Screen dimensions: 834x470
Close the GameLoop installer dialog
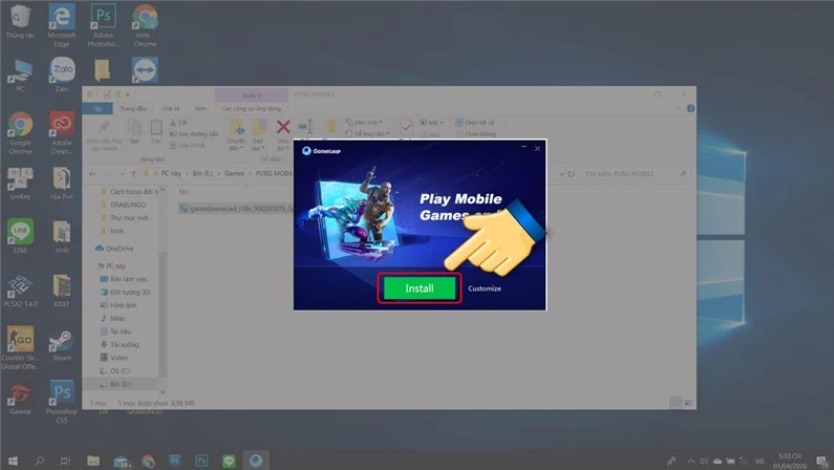point(537,149)
